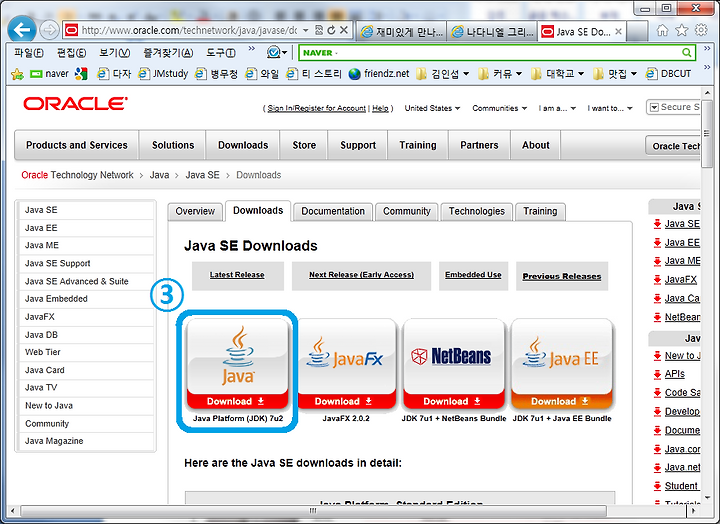The height and width of the screenshot is (524, 720).
Task: Open the 즐겨찾기(A) menu
Action: (x=168, y=53)
